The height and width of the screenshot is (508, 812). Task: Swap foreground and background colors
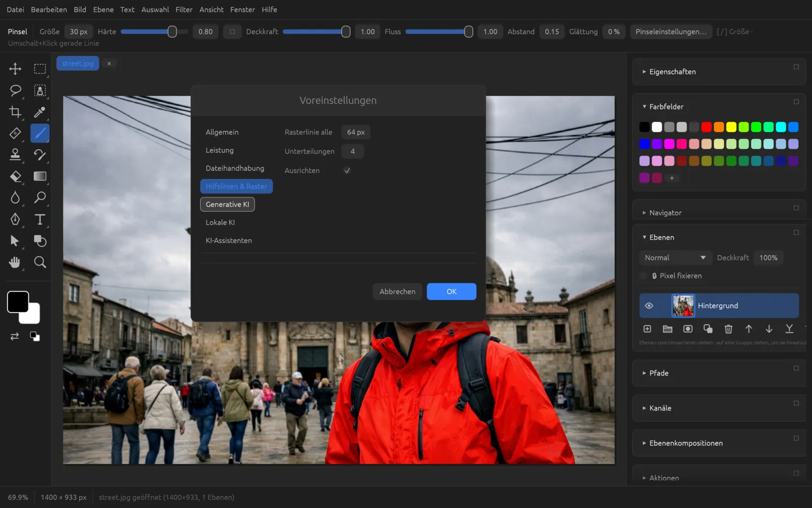[x=15, y=336]
